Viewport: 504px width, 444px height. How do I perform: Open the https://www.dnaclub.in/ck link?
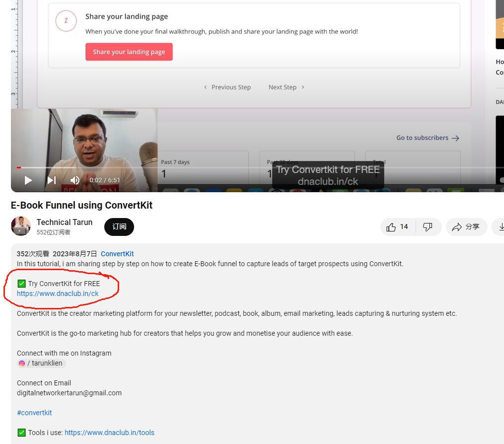[x=58, y=294]
